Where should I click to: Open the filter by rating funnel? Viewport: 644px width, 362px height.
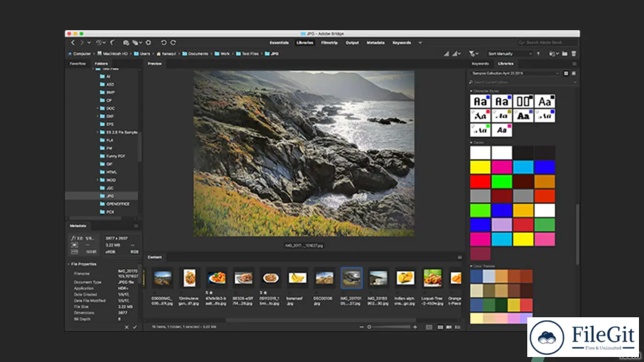click(x=473, y=54)
